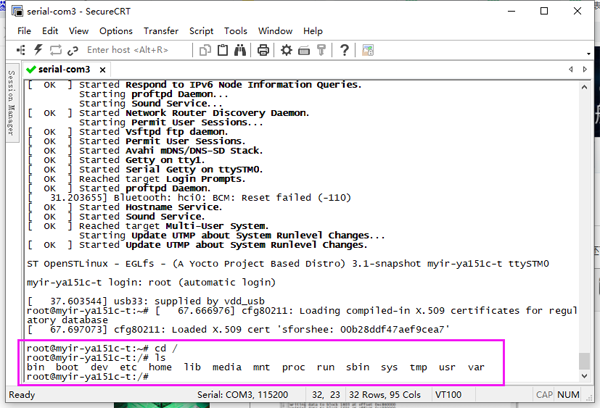Click tab scroll left arrow

click(571, 69)
